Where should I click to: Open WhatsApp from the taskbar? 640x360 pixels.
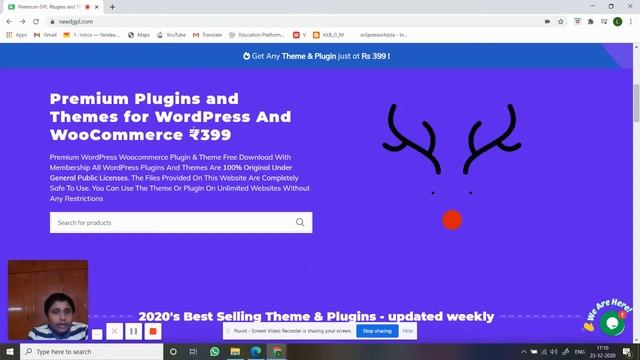coord(214,351)
